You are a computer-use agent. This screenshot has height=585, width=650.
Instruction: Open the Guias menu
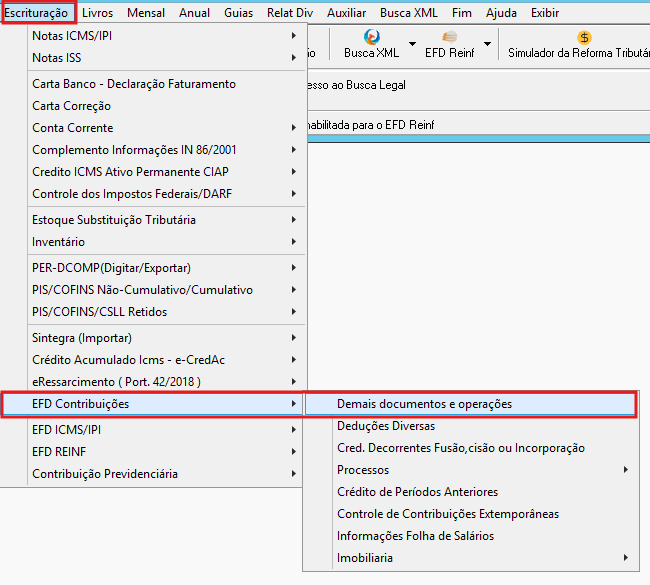pos(238,13)
